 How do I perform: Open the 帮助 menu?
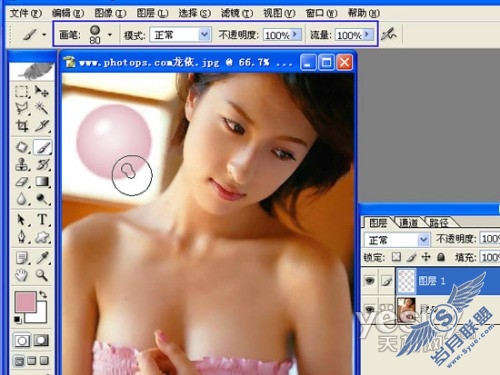click(364, 13)
